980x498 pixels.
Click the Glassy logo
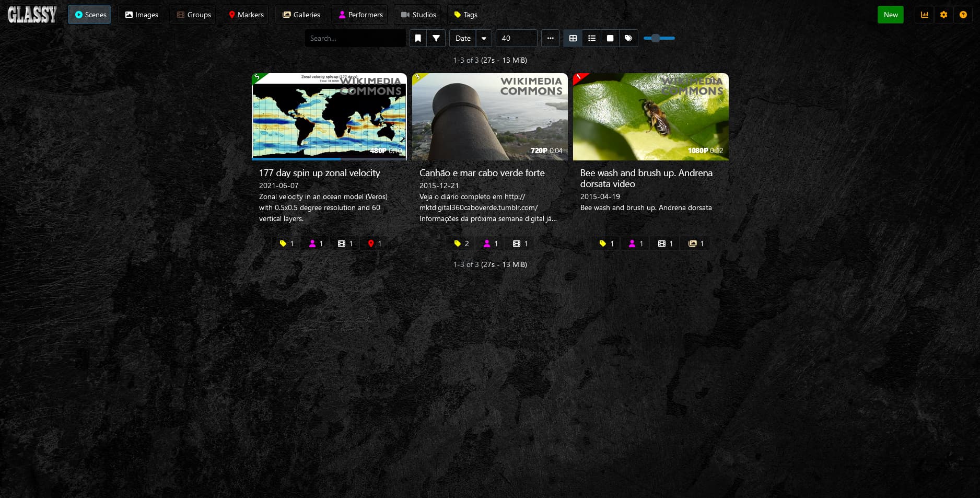[x=32, y=15]
